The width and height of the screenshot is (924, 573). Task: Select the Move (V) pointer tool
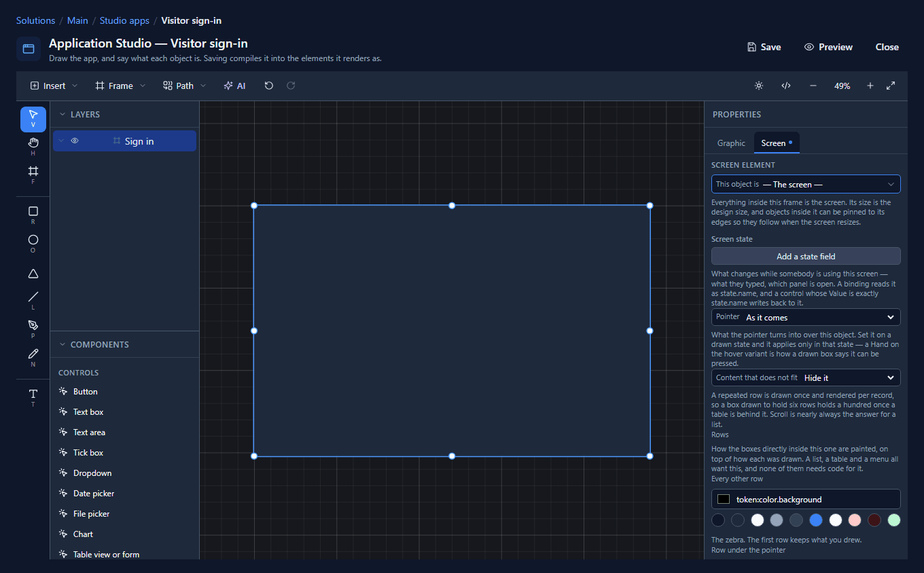point(33,119)
